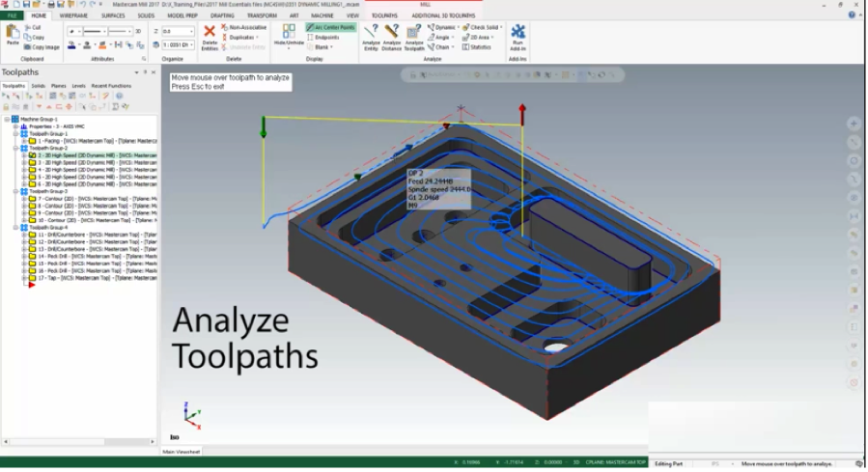The image size is (868, 472).
Task: Collapse the Machine Group-1 tree node
Action: point(7,120)
